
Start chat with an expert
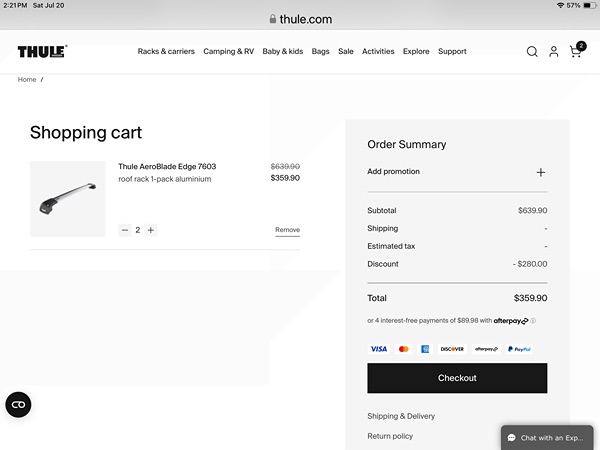point(549,438)
